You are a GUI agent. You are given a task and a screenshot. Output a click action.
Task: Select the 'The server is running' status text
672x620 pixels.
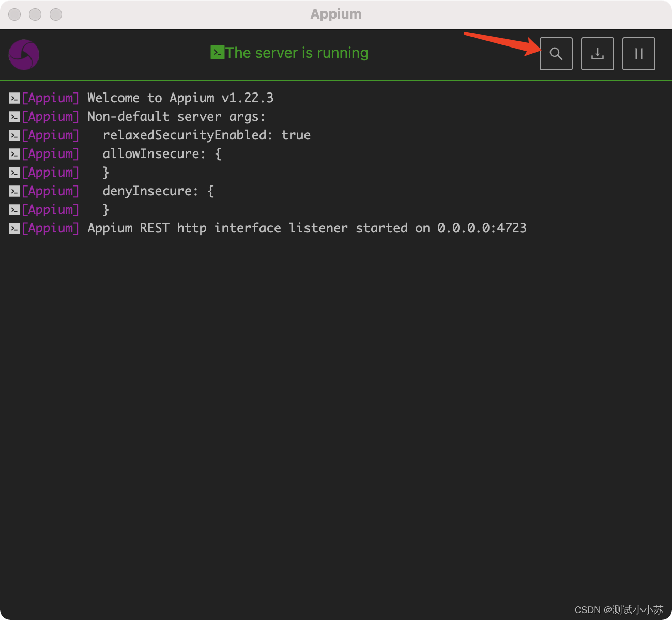coord(297,52)
